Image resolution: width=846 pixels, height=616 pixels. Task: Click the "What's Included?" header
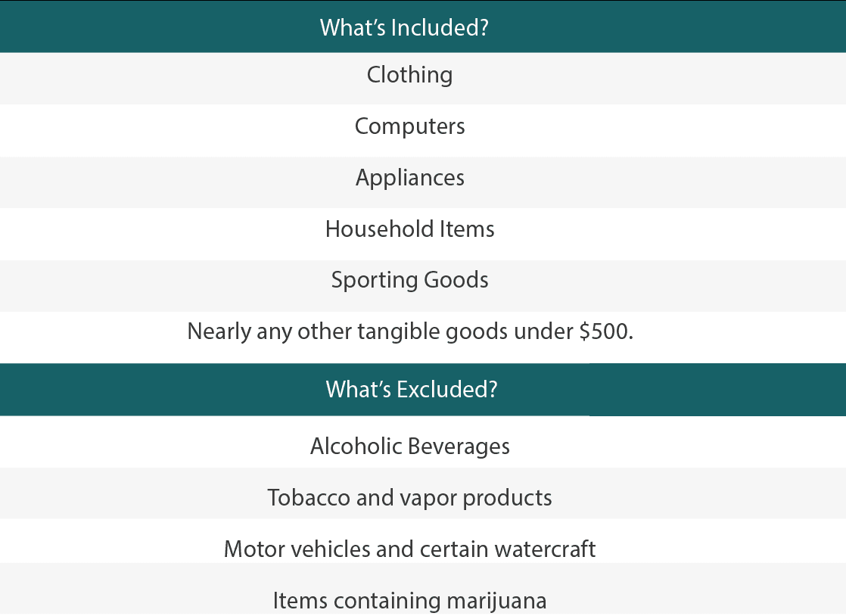coord(404,27)
